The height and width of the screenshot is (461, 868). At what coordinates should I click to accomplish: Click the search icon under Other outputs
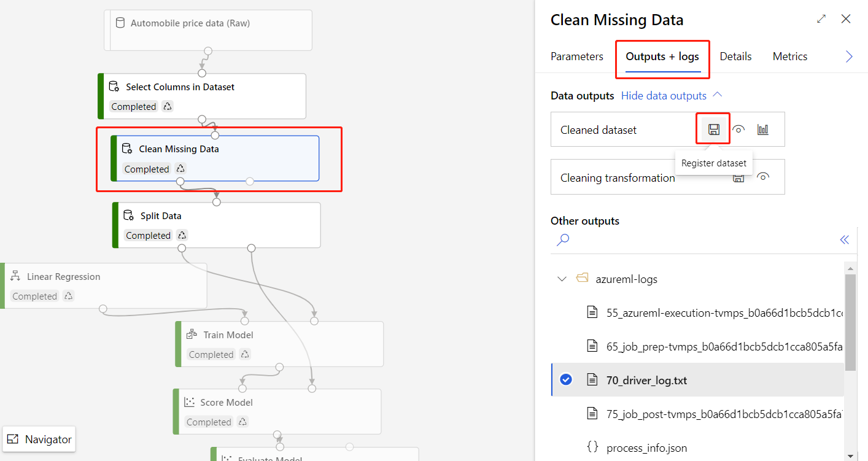pos(563,239)
